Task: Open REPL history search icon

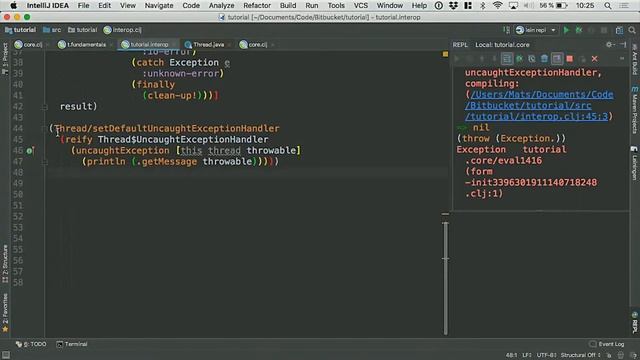Action: pos(532,59)
